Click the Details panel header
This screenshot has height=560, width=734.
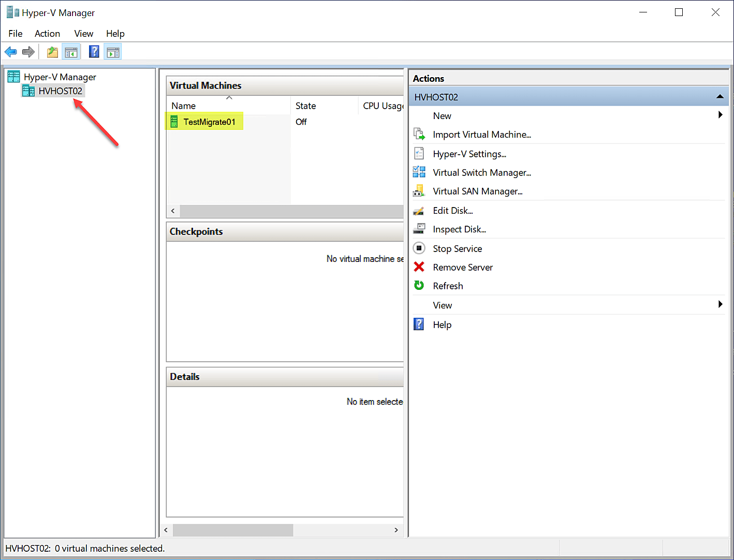285,377
